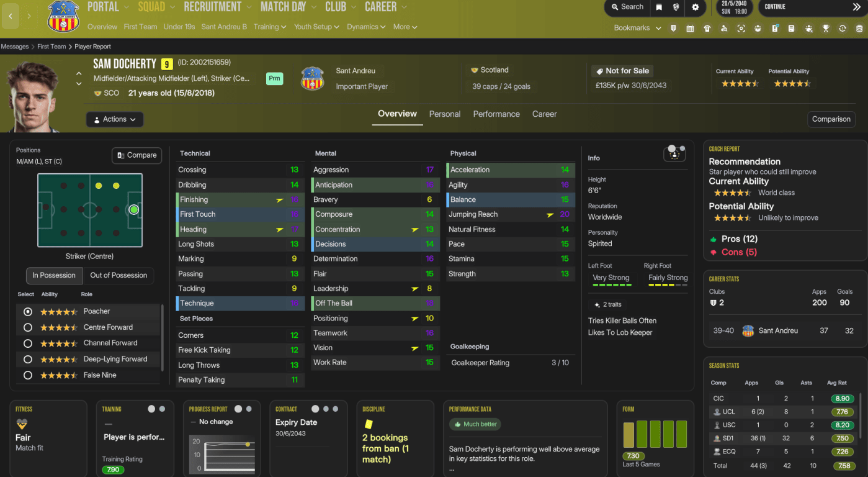Open the Actions dropdown
Viewport: 868px width, 477px height.
tap(115, 119)
